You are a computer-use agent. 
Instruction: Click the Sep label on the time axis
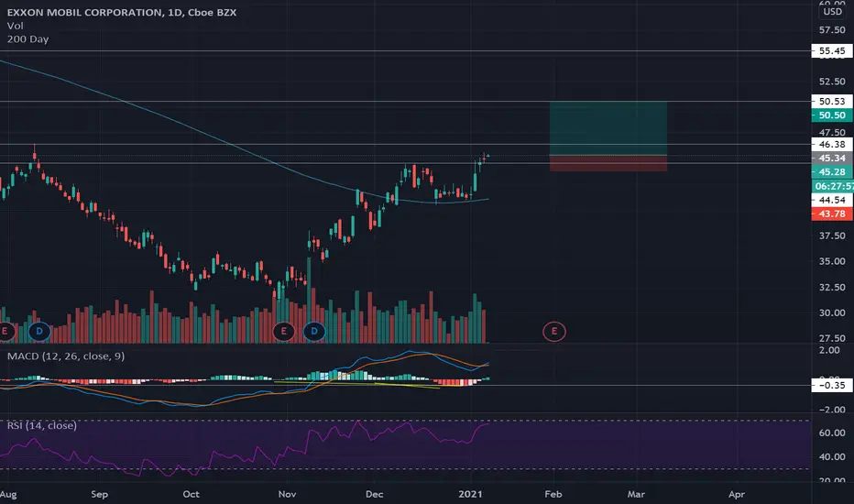click(x=99, y=494)
